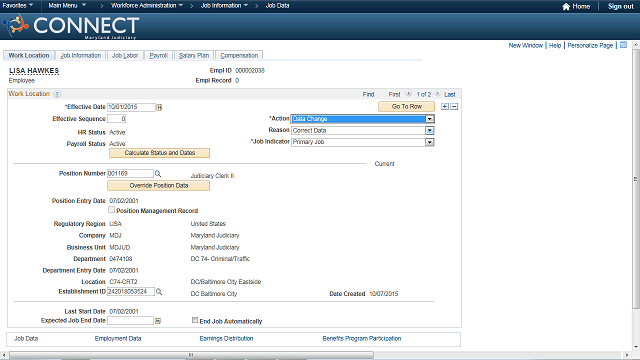
Task: Enable End Job Automatically checkbox
Action: (195, 320)
